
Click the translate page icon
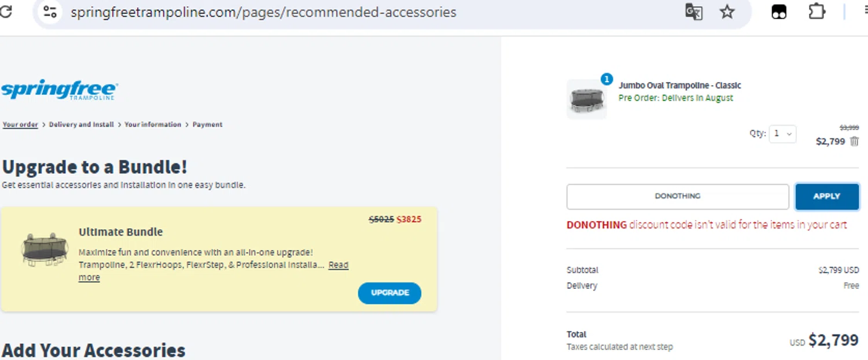tap(694, 12)
